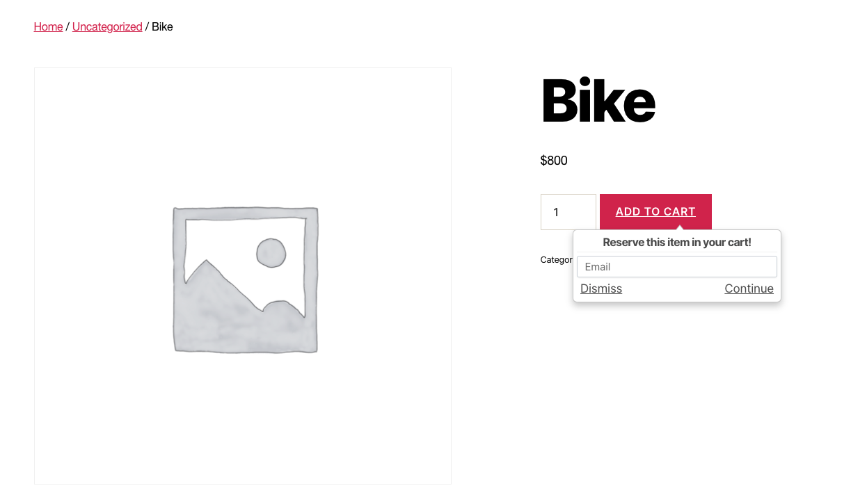Viewport: 851px width, 504px height.
Task: Click the $800 price text
Action: pyautogui.click(x=554, y=161)
